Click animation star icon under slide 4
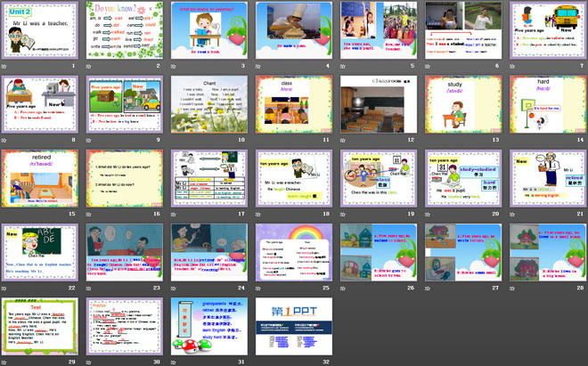The height and width of the screenshot is (366, 588). tap(258, 67)
